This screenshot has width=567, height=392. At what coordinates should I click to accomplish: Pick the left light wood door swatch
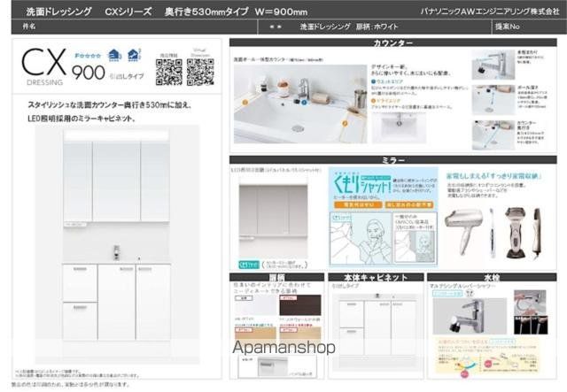[256, 333]
